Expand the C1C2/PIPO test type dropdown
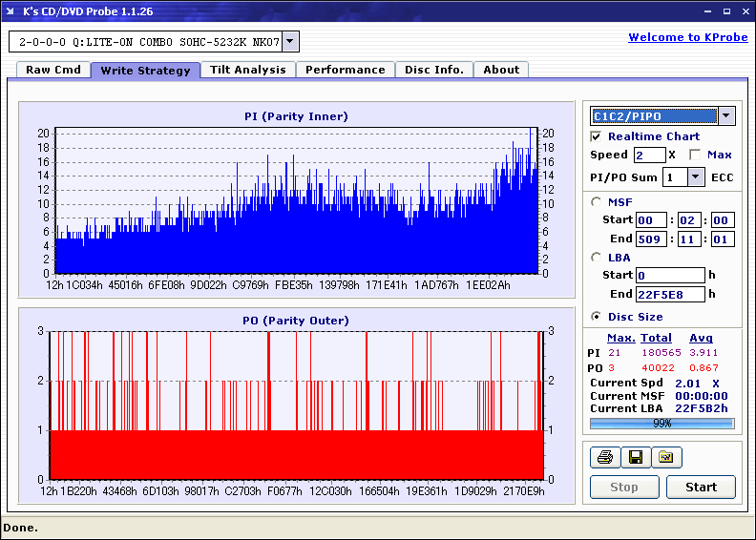Screen dimensions: 756x540 tap(726, 116)
